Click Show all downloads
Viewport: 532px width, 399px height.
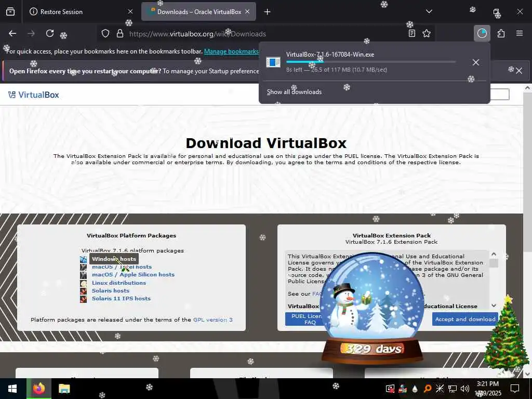pos(294,92)
